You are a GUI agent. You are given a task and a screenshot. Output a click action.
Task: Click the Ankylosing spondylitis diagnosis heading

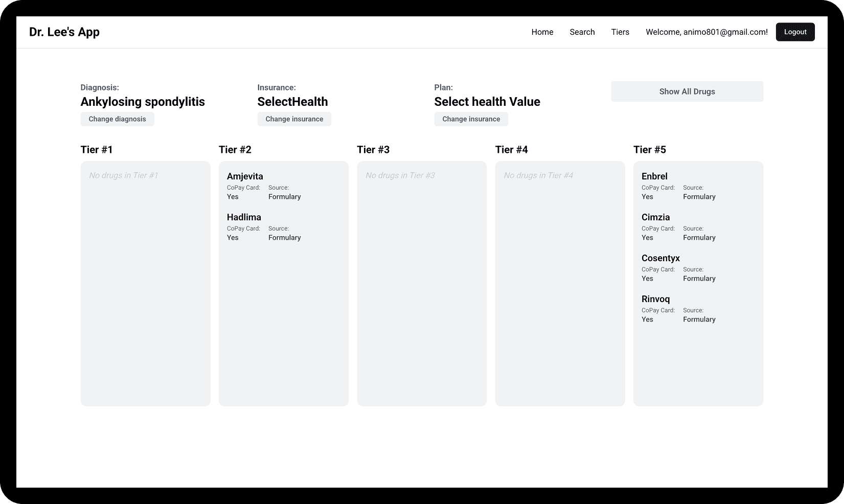click(143, 102)
